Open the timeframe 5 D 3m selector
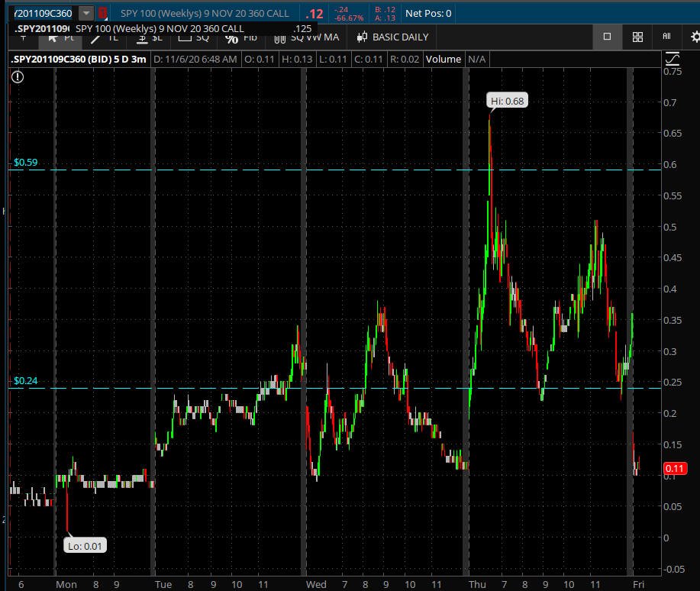 128,59
